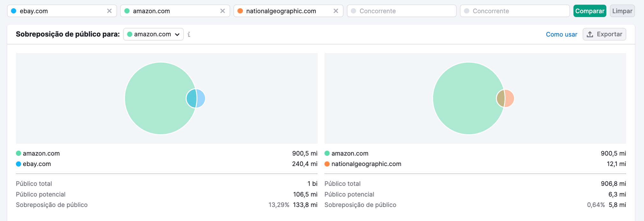The image size is (644, 221).
Task: Click the Exportar button label
Action: 609,34
